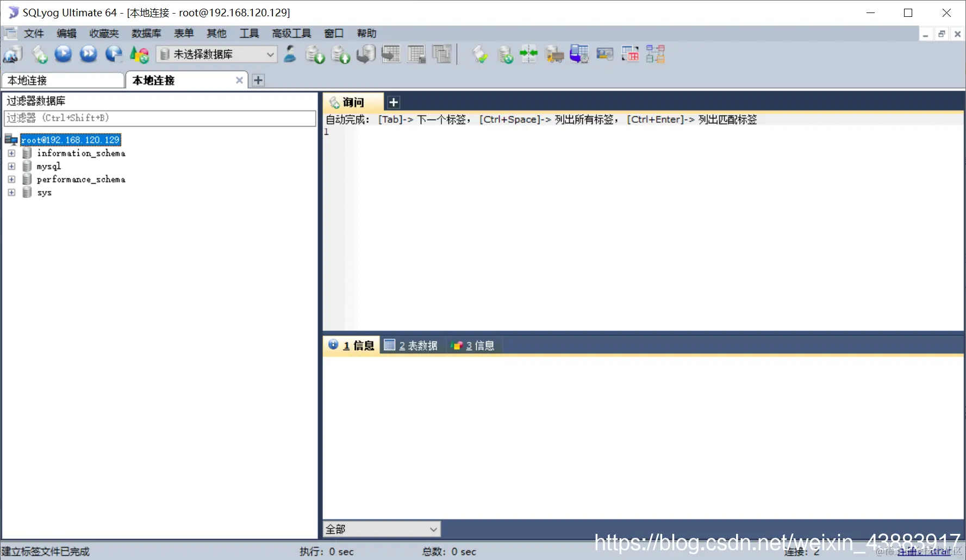Image resolution: width=966 pixels, height=560 pixels.
Task: Open the 数据库 menu
Action: [146, 34]
